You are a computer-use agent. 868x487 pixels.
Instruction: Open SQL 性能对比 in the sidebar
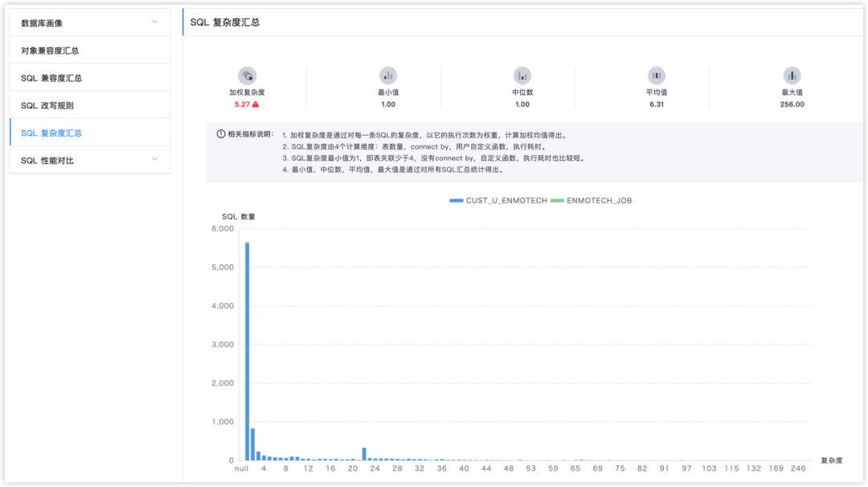[x=90, y=161]
